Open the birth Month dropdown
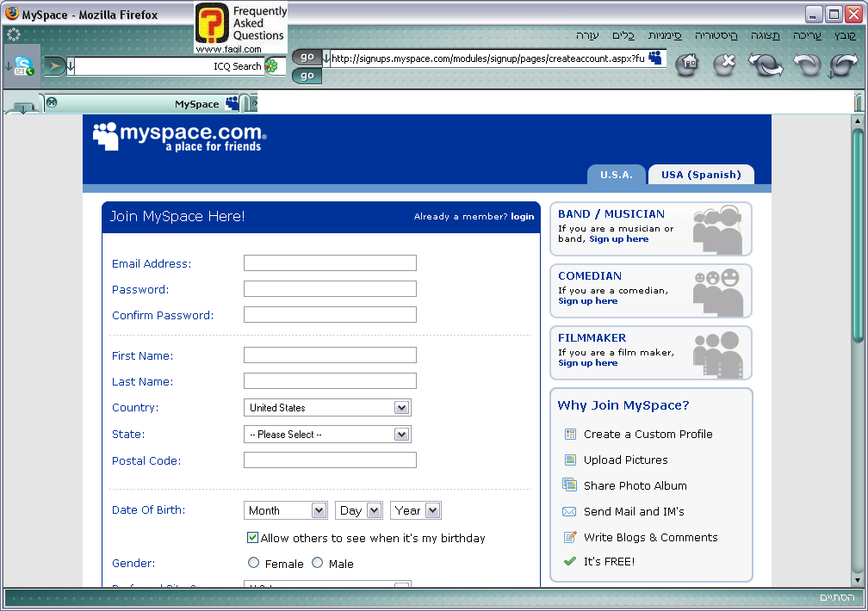 click(x=285, y=510)
